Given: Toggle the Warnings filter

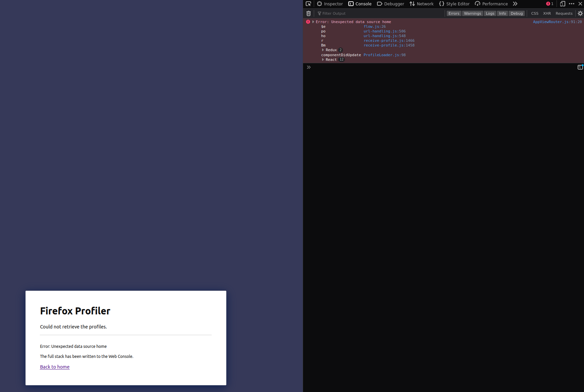Looking at the screenshot, I should click(472, 13).
